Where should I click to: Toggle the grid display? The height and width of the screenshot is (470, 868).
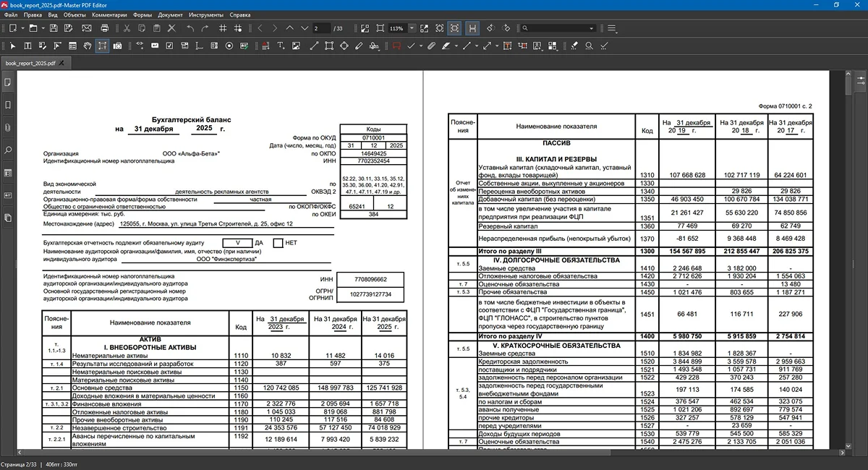[222, 28]
